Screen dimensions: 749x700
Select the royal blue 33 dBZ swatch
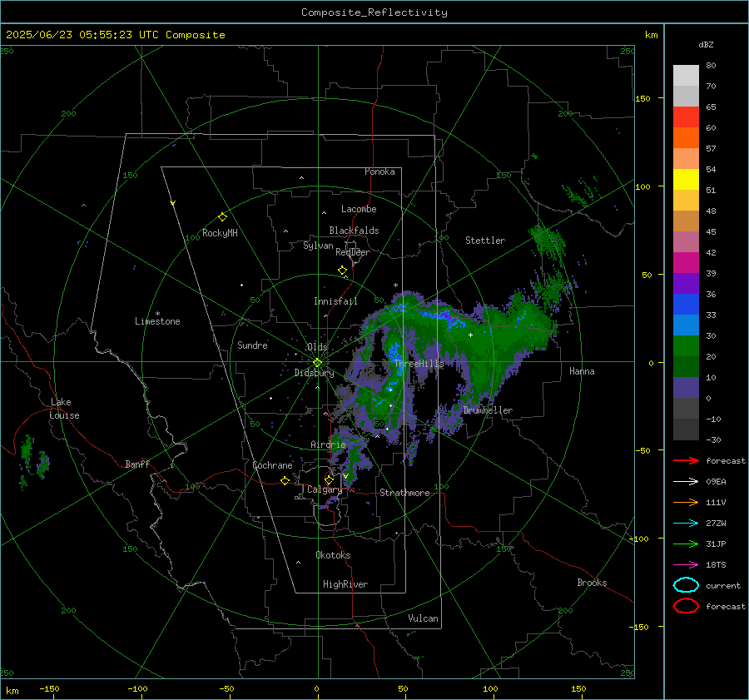click(686, 305)
